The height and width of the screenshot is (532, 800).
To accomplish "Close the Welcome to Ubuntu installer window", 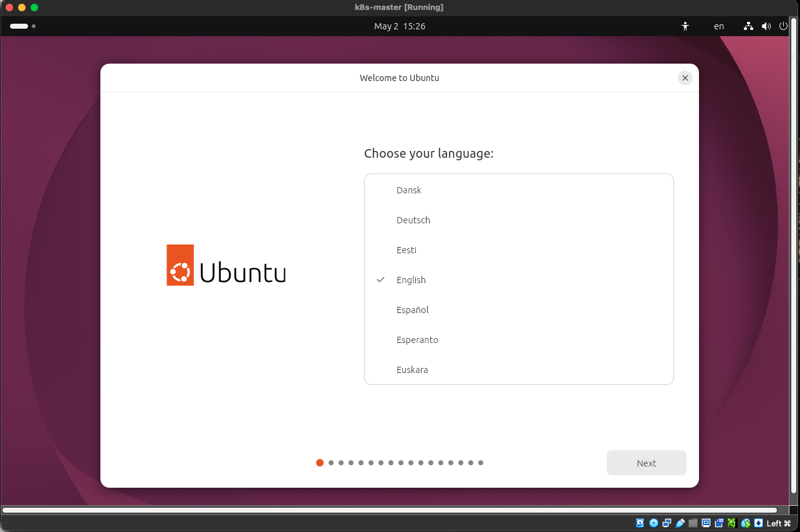I will click(x=685, y=78).
